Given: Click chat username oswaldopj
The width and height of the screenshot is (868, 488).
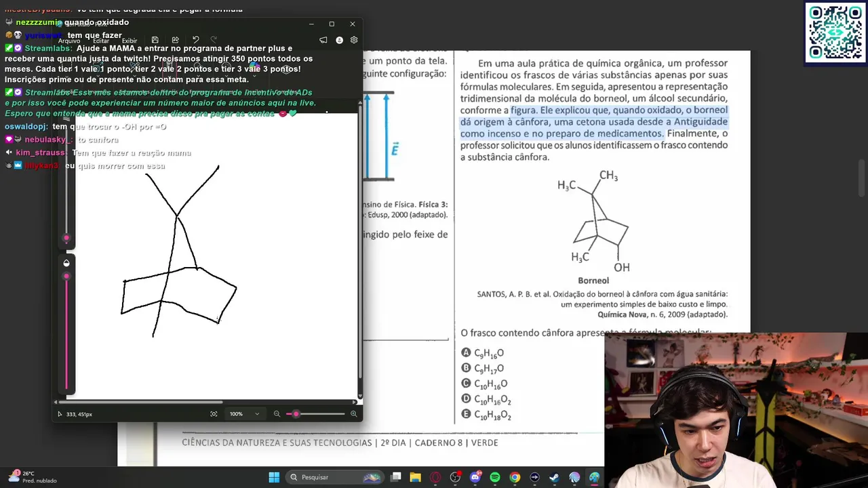Looking at the screenshot, I should [x=26, y=127].
